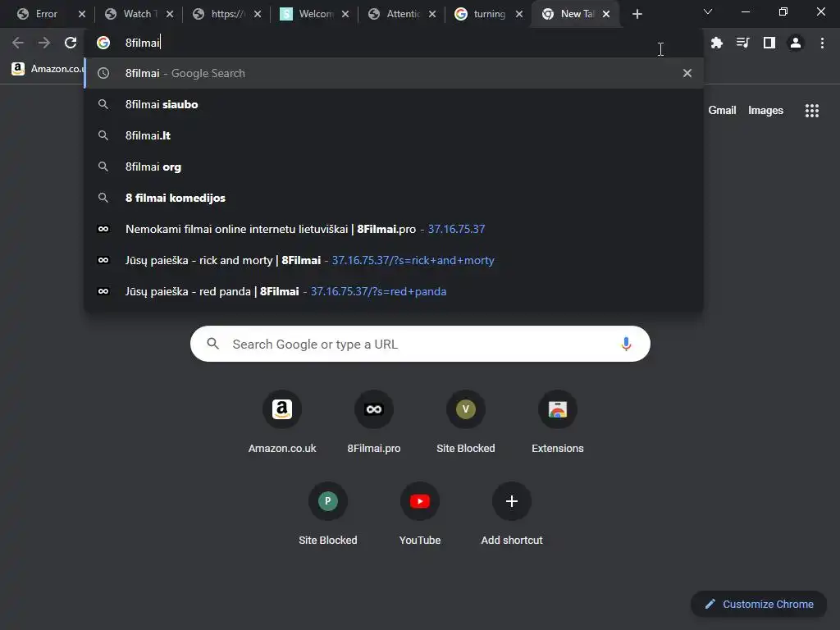Click the 'Search Google or type a URL' box
Image resolution: width=840 pixels, height=630 pixels.
420,344
